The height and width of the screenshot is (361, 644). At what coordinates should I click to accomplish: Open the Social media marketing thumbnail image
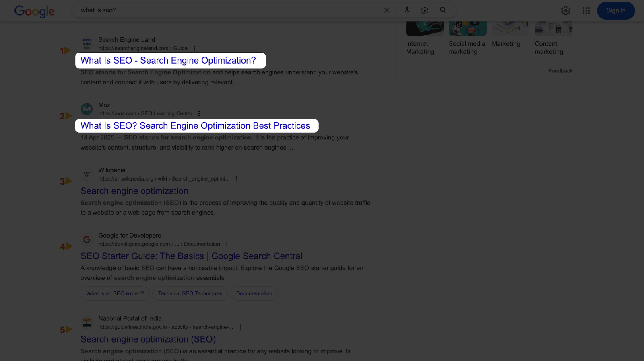pyautogui.click(x=468, y=29)
